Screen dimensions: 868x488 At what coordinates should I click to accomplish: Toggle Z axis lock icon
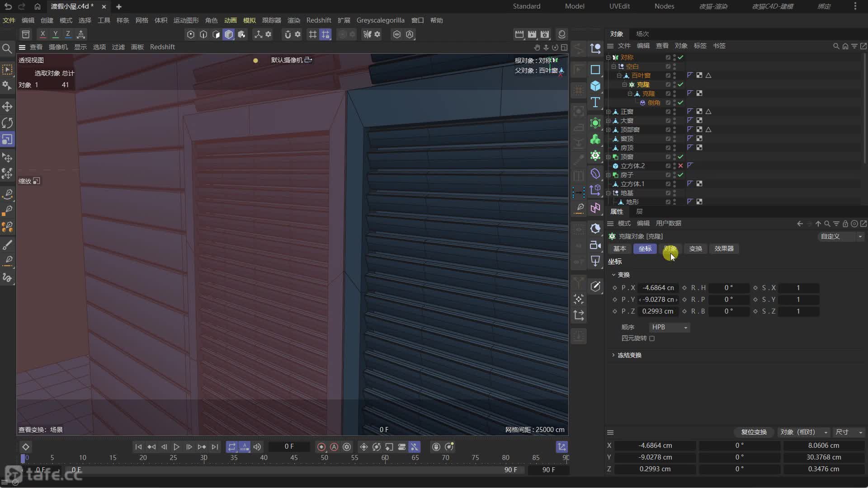point(68,34)
